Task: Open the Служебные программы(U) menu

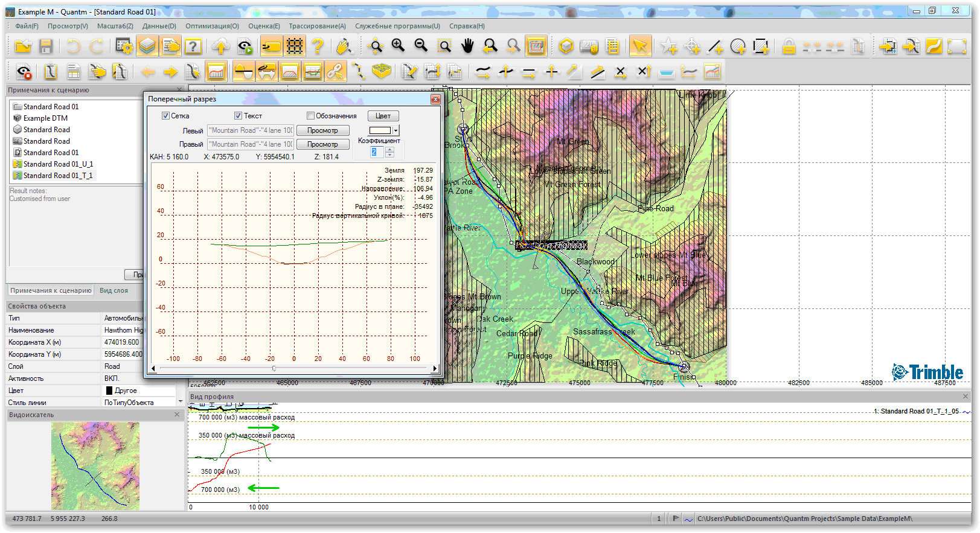Action: point(397,26)
